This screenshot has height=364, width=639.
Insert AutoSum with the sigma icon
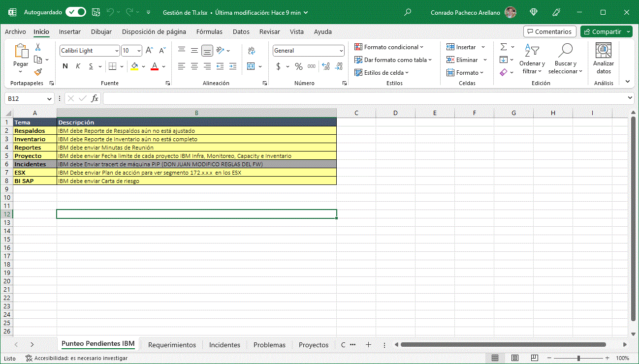coord(504,47)
